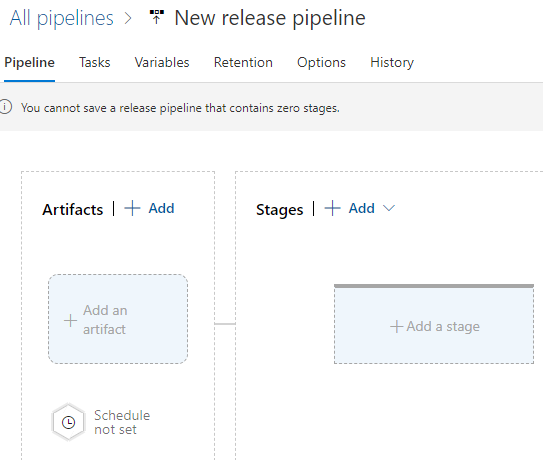Click the Schedule not set label

point(122,422)
